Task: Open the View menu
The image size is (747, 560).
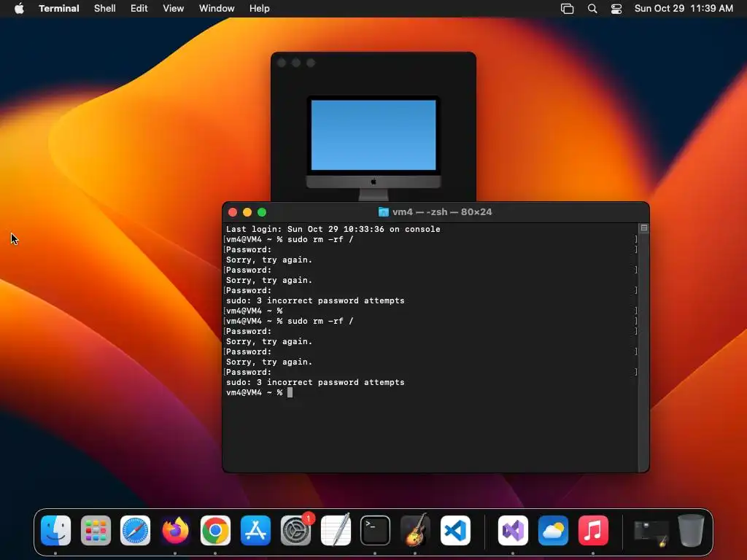Action: tap(174, 9)
